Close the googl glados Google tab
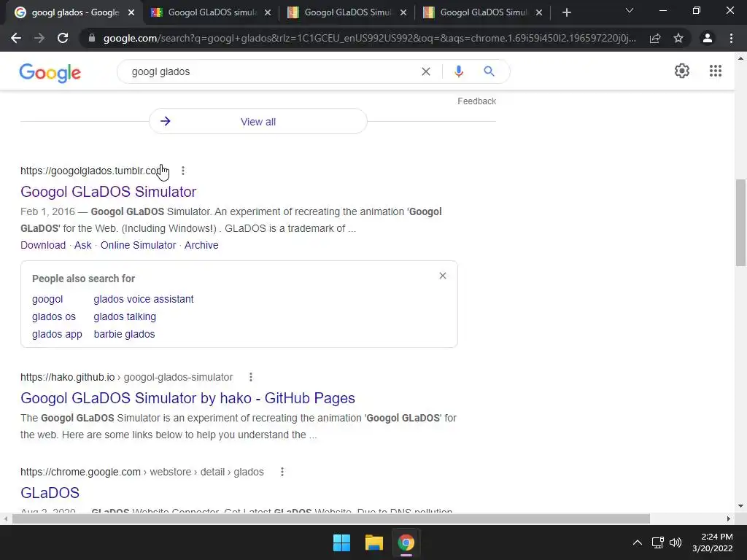The image size is (747, 560). click(131, 12)
